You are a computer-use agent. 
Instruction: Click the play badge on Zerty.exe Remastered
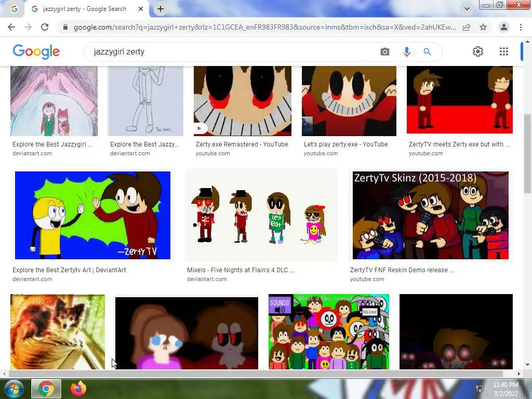199,128
